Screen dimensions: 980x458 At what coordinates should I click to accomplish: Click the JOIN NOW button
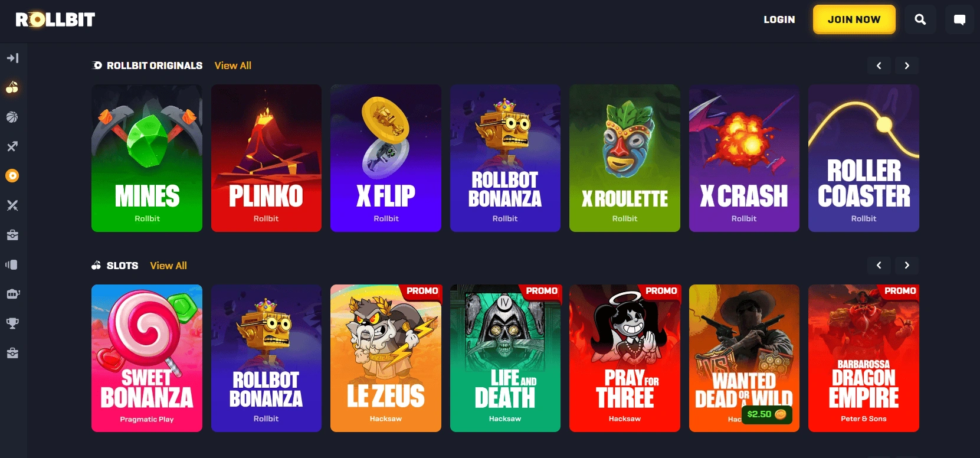click(x=854, y=19)
